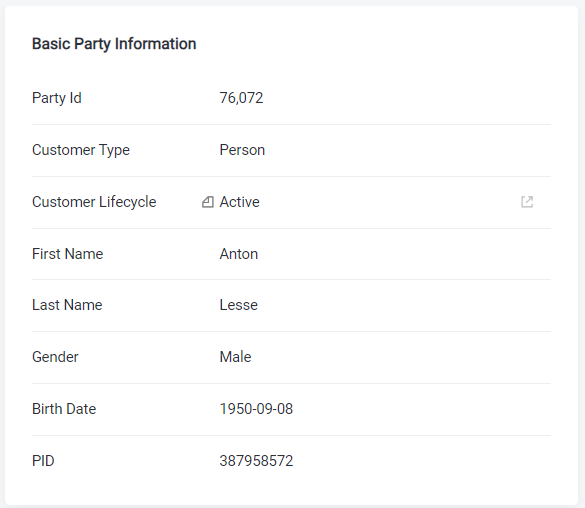
Task: Click the Male gender value
Action: point(235,357)
